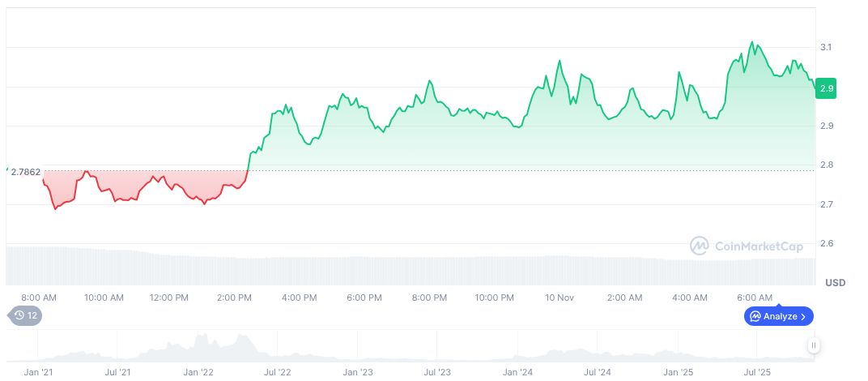Click the USD currency label

tap(835, 282)
